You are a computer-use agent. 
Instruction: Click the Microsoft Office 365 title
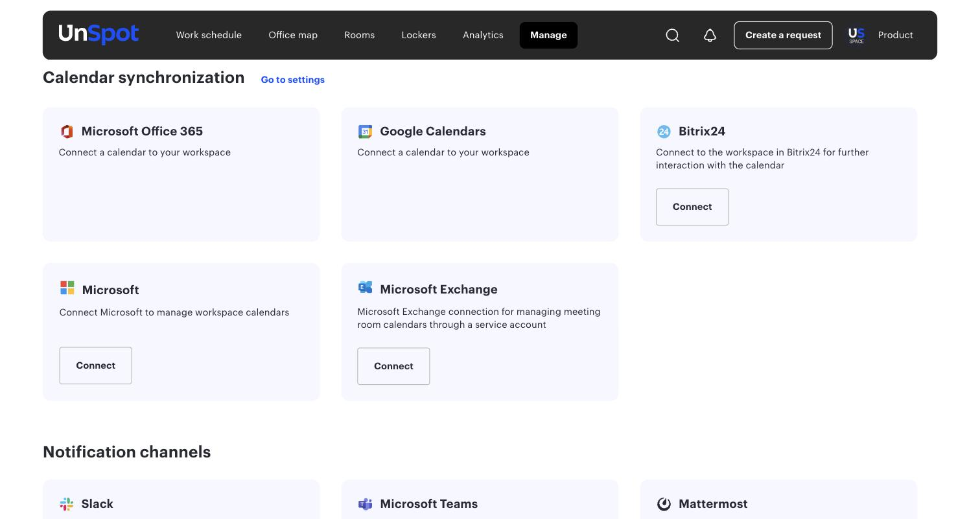(142, 132)
